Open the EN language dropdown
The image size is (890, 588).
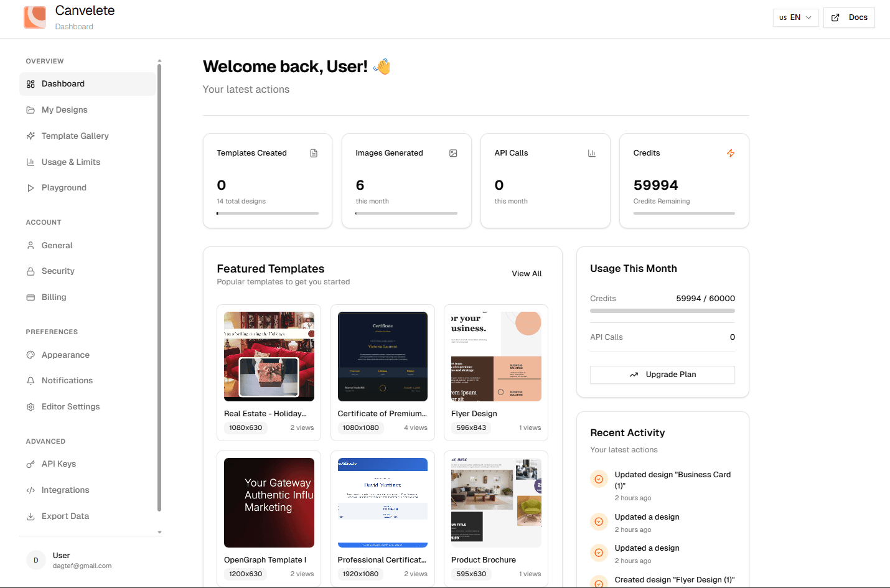click(795, 17)
